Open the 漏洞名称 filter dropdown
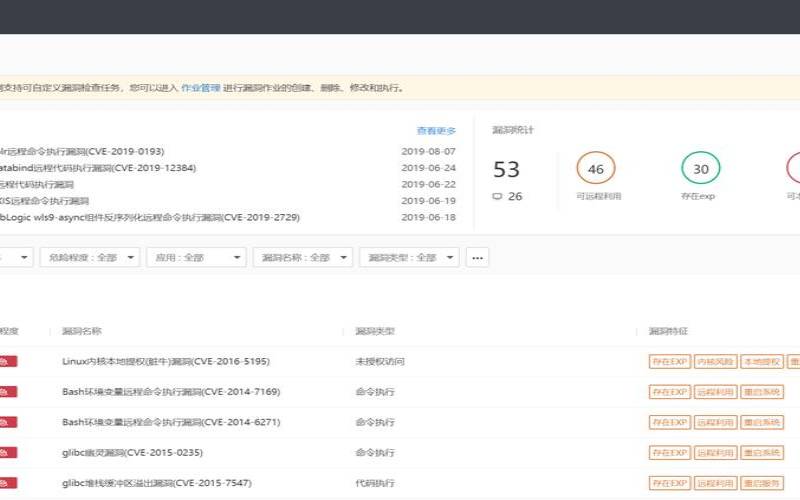The width and height of the screenshot is (800, 500). pyautogui.click(x=302, y=257)
